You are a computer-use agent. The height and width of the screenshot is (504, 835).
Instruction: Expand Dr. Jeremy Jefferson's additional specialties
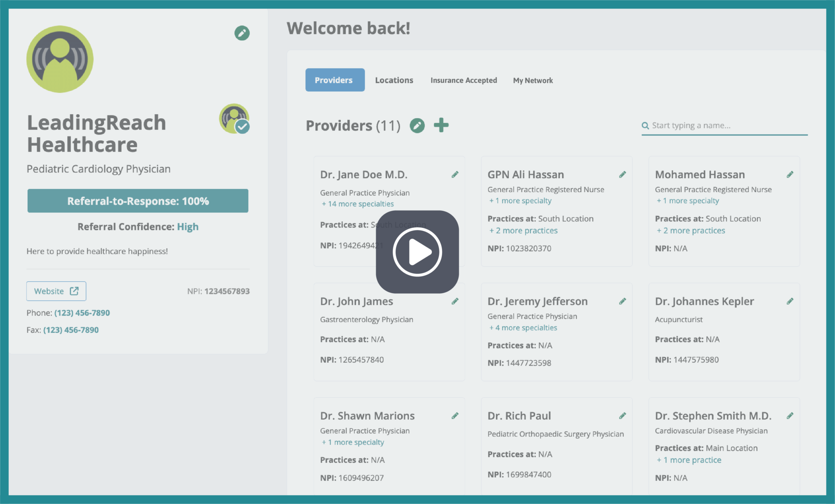(x=523, y=327)
